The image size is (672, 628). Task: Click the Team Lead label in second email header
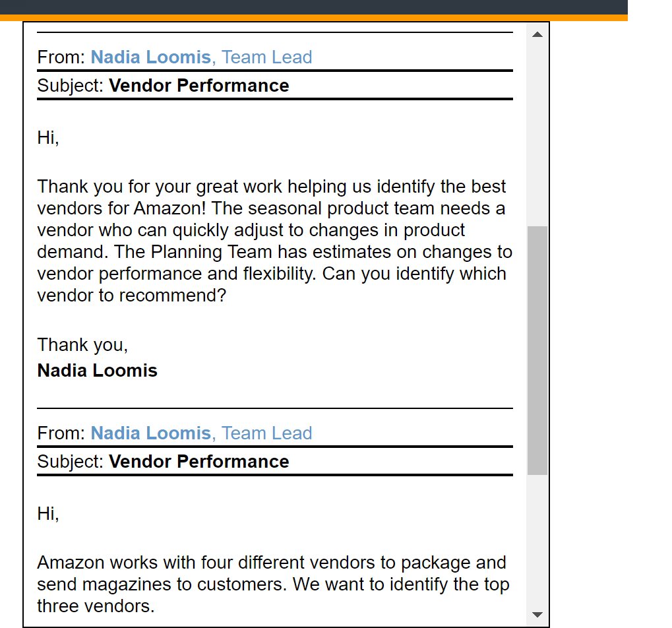267,433
